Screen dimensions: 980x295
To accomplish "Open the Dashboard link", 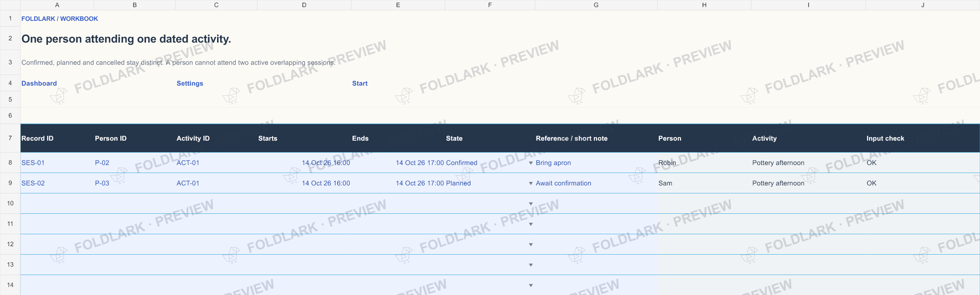I will [39, 83].
